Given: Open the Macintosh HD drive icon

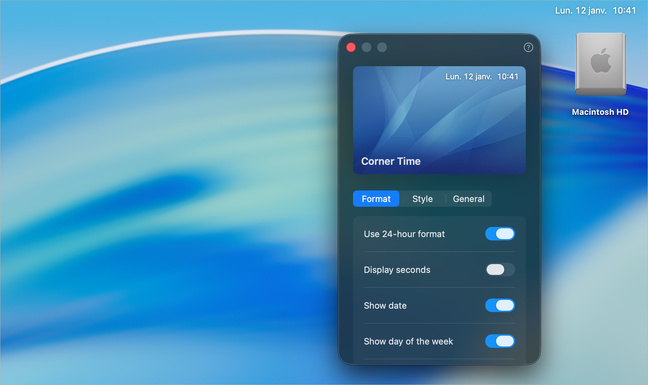Looking at the screenshot, I should [600, 64].
